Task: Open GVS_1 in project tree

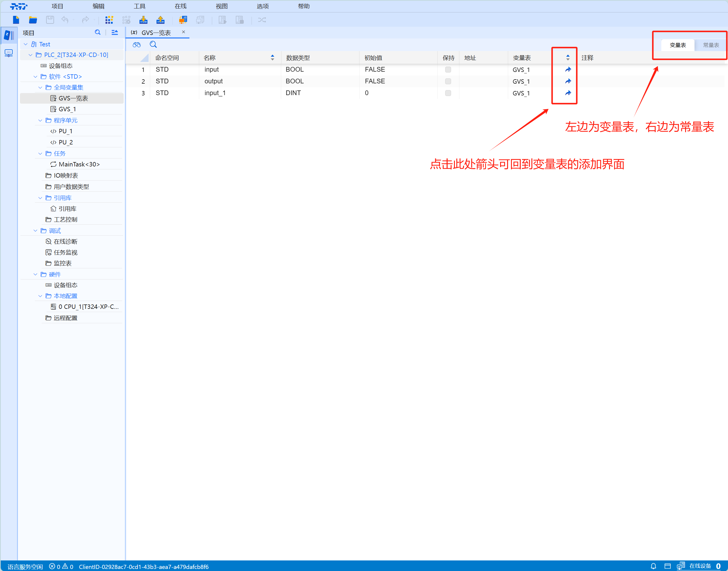Action: coord(67,109)
